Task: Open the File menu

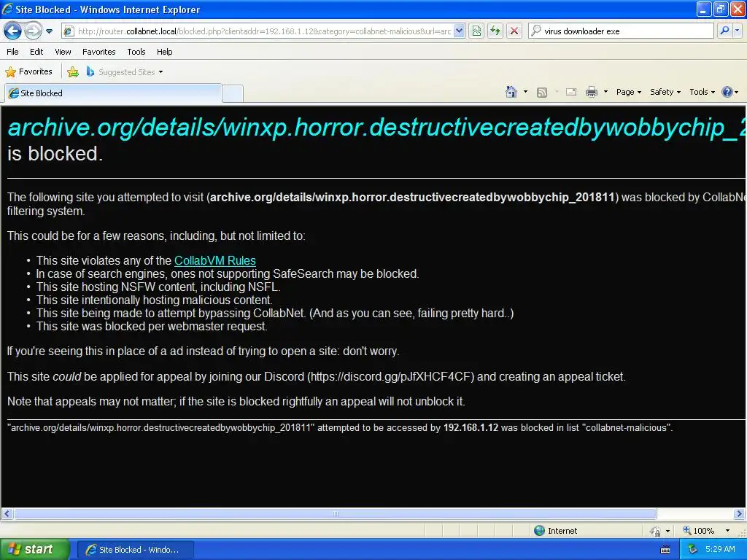Action: (13, 52)
